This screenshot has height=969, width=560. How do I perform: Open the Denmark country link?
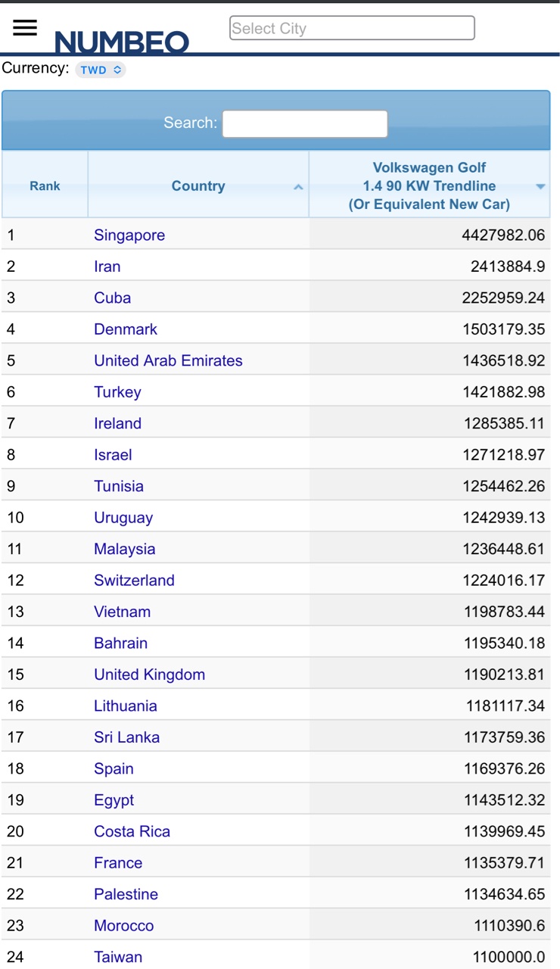click(x=126, y=329)
